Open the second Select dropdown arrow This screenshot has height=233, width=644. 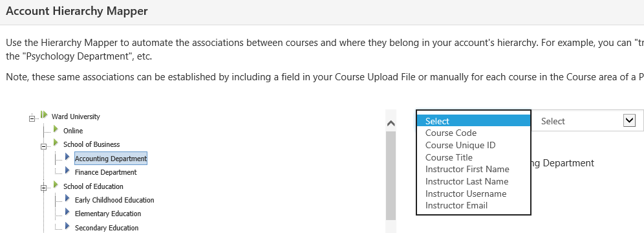629,121
